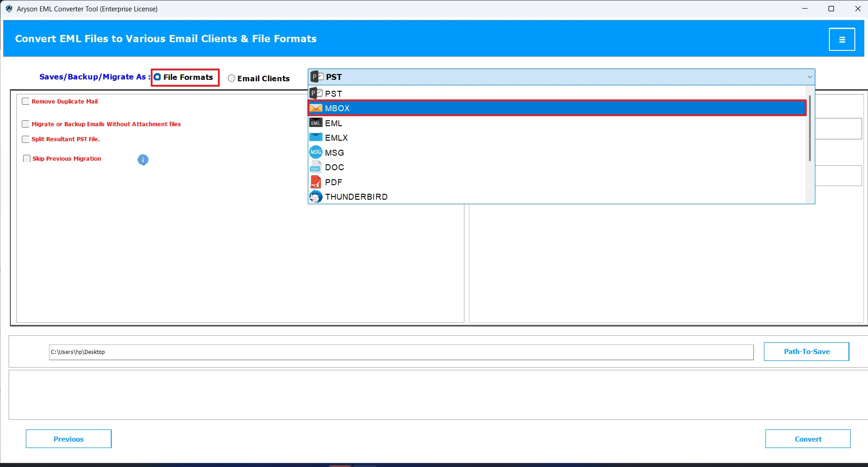
Task: Click the Saves/Backup/Migrate As label
Action: coord(94,77)
